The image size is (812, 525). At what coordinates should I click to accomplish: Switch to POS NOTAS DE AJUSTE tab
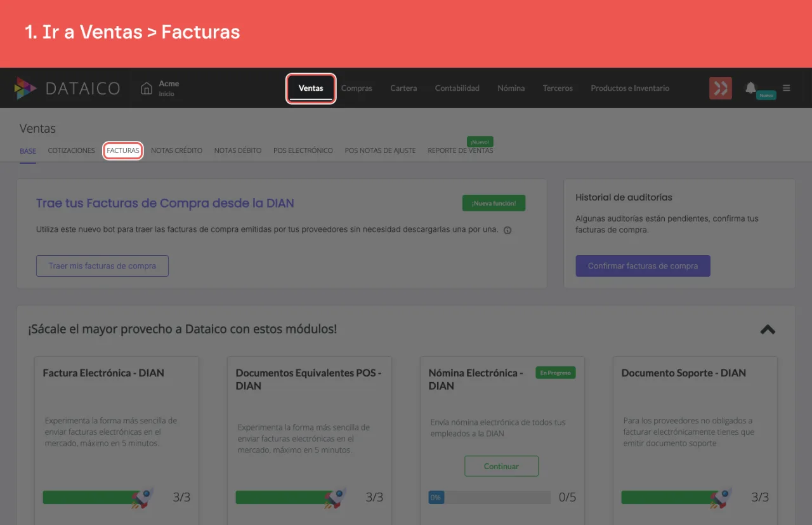(x=381, y=151)
